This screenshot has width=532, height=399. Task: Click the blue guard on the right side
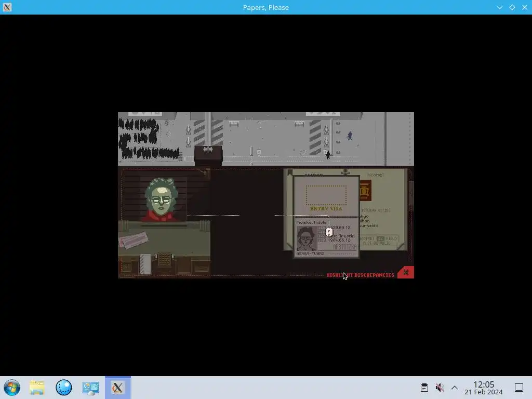pyautogui.click(x=350, y=136)
